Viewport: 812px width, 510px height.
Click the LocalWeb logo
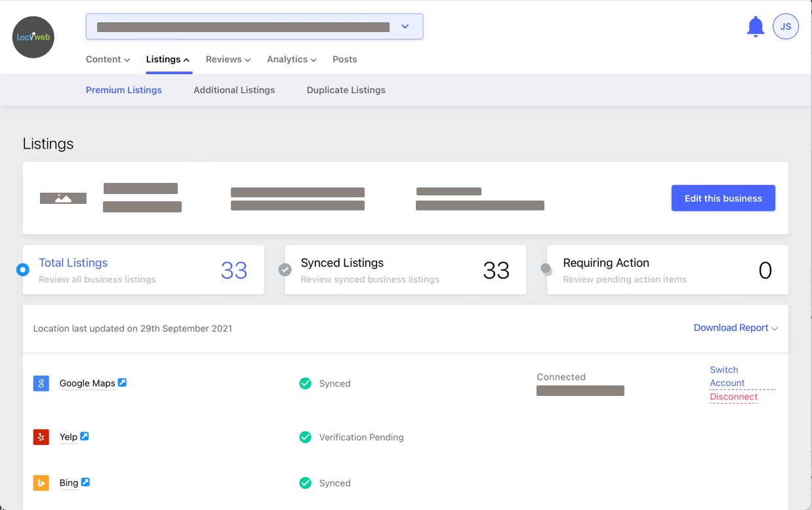pyautogui.click(x=33, y=37)
